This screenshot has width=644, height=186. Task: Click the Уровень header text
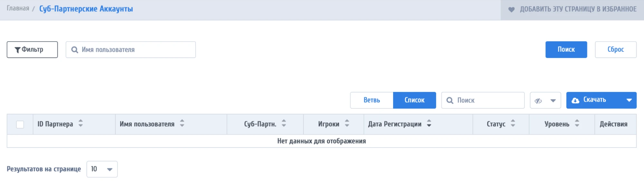coord(557,124)
